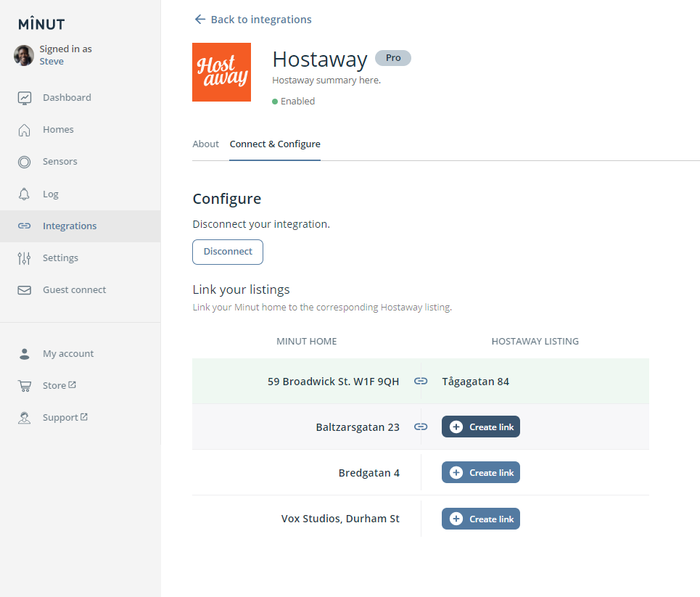Click the My account person icon

click(x=25, y=354)
